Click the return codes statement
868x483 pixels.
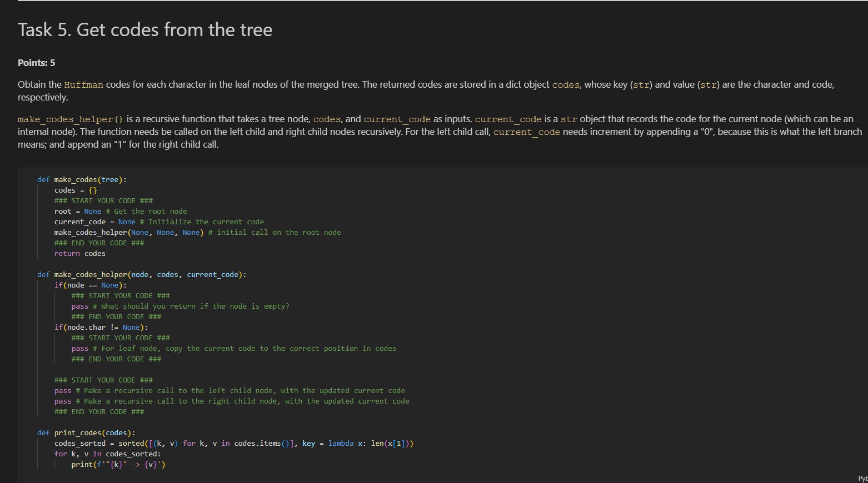(79, 253)
